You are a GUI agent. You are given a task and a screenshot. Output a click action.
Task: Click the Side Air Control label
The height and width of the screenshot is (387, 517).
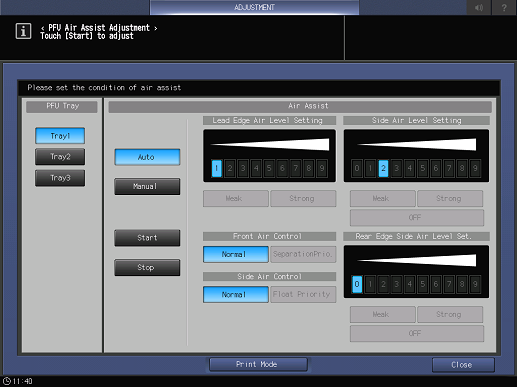pyautogui.click(x=269, y=277)
